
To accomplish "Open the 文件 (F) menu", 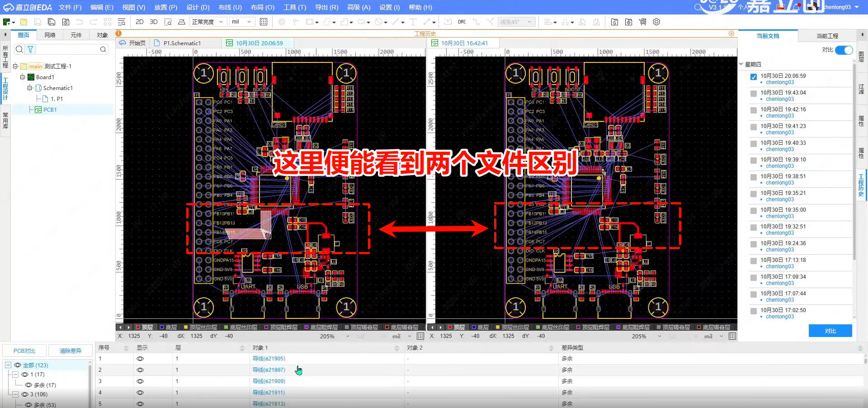I will click(70, 7).
